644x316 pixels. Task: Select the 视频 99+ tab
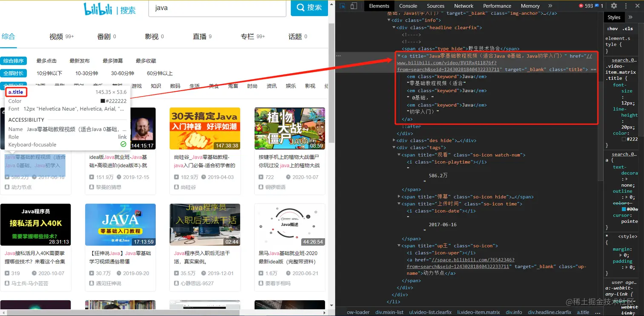pyautogui.click(x=61, y=37)
